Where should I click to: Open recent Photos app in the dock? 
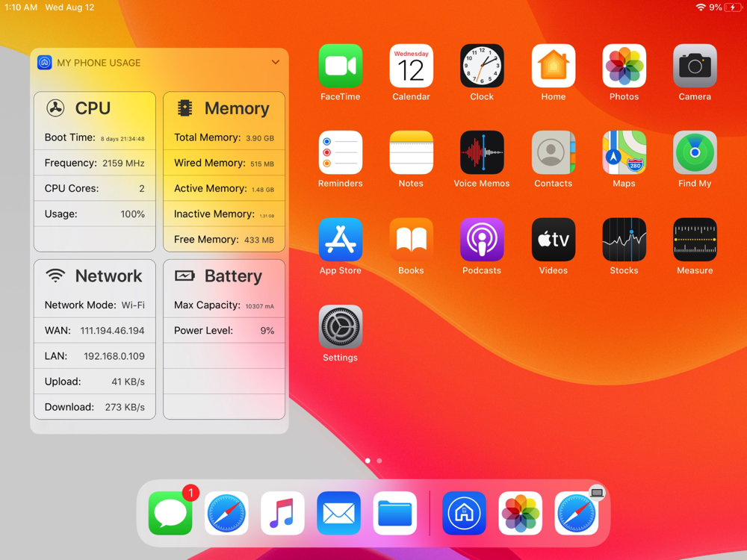(x=520, y=514)
